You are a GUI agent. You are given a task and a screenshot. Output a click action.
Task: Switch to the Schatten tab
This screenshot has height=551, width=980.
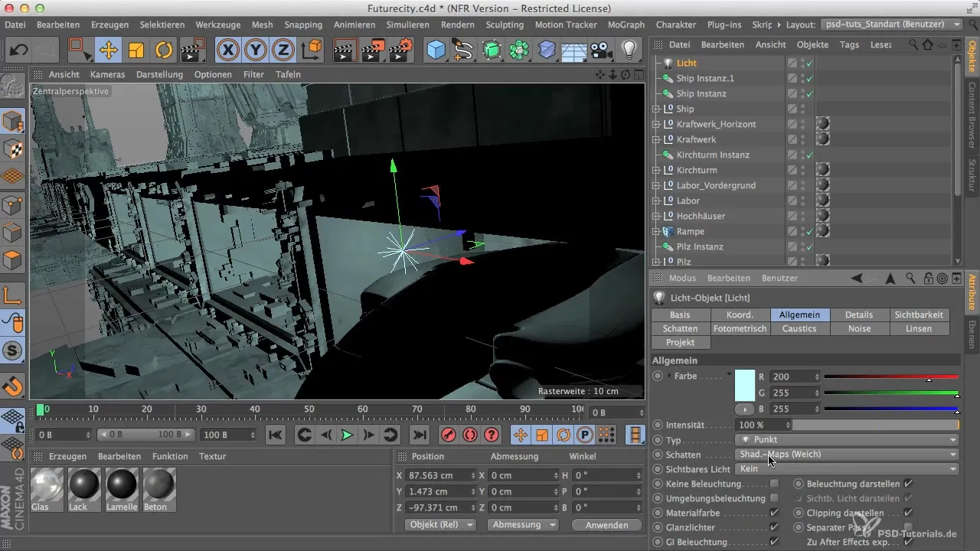[x=681, y=328]
